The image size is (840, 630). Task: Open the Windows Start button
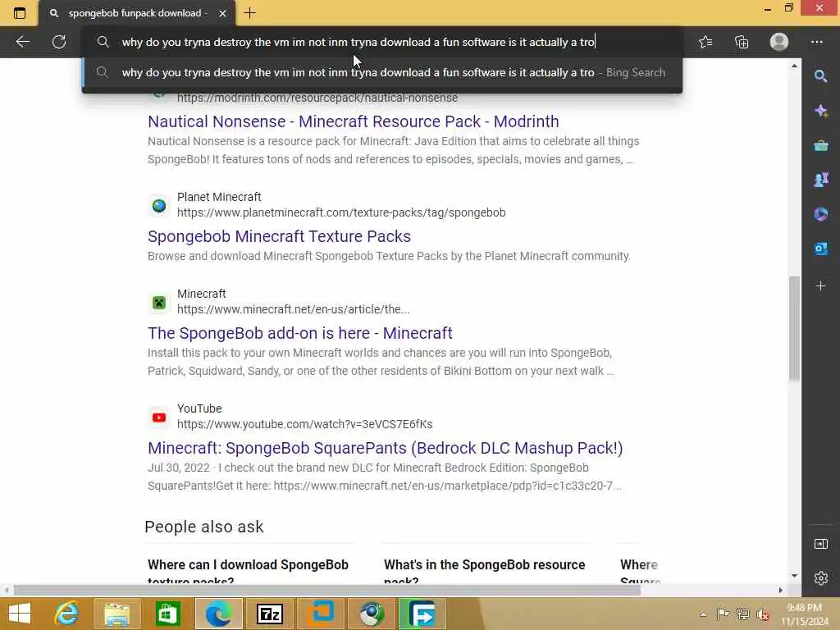click(x=20, y=614)
